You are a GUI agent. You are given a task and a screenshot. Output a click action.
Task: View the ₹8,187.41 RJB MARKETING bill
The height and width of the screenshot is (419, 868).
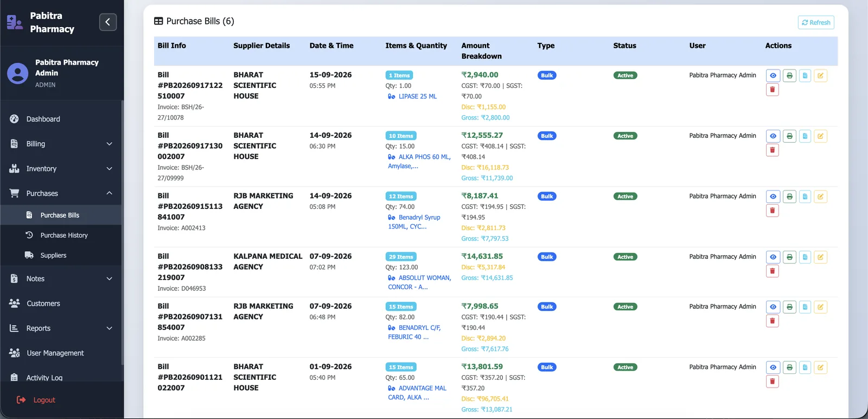[x=773, y=196]
